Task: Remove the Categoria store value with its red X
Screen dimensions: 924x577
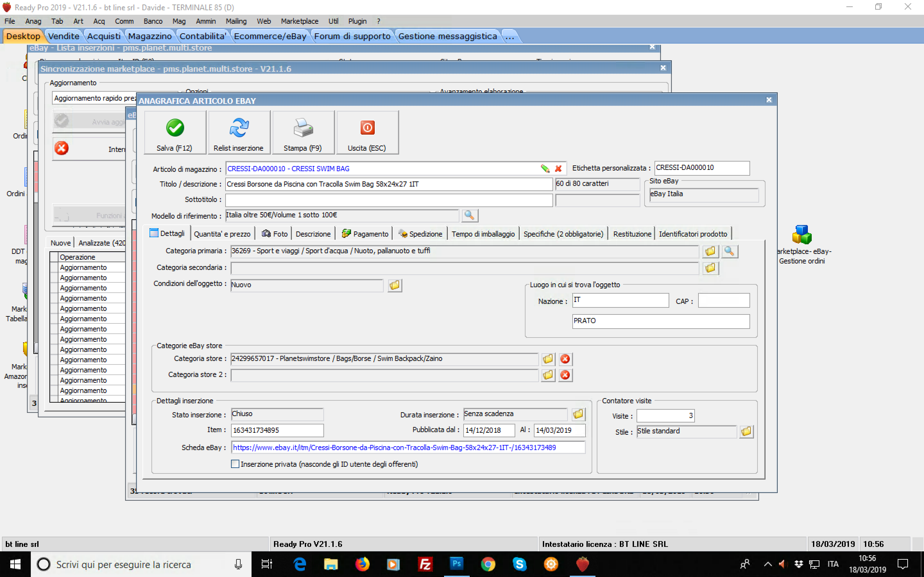Action: pos(565,359)
